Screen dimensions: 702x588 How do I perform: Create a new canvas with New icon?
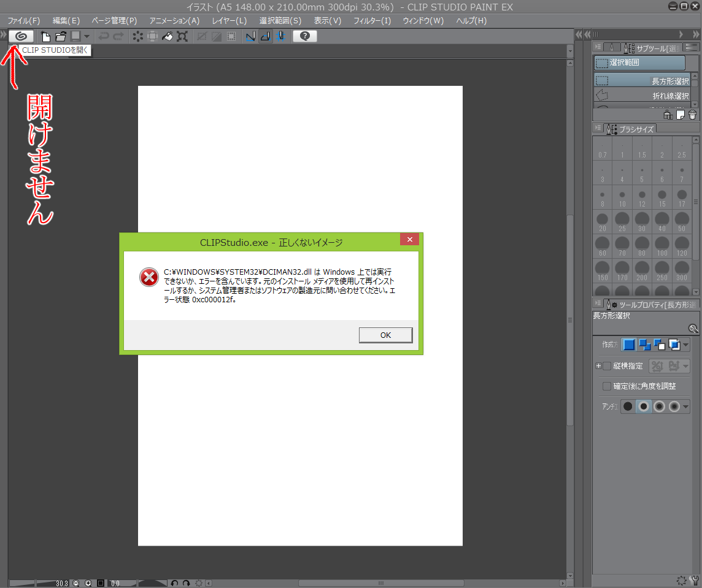(45, 36)
